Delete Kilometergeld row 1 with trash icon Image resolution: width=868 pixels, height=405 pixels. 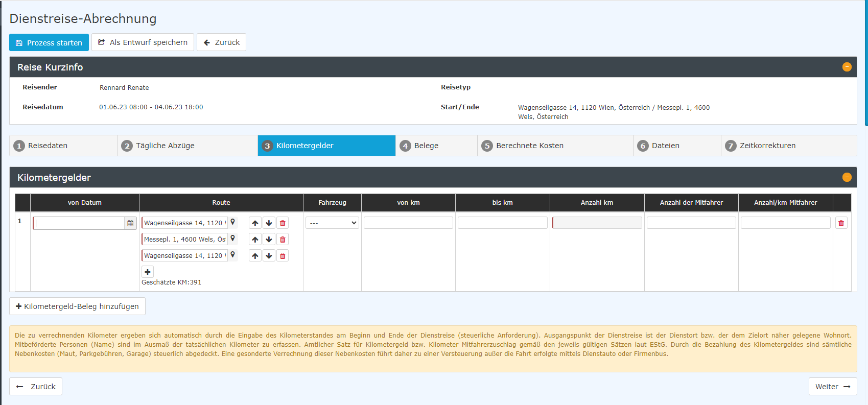coord(841,223)
